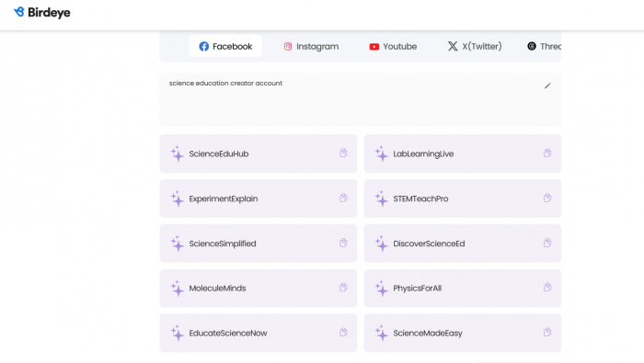Switch to the Youtube tab
Viewport: 644px width, 363px height.
(393, 46)
